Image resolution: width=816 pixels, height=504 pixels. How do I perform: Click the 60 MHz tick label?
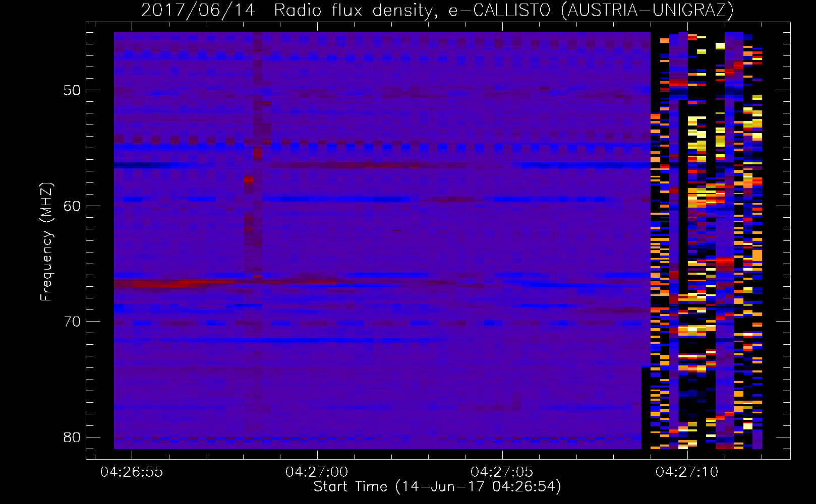tap(73, 206)
